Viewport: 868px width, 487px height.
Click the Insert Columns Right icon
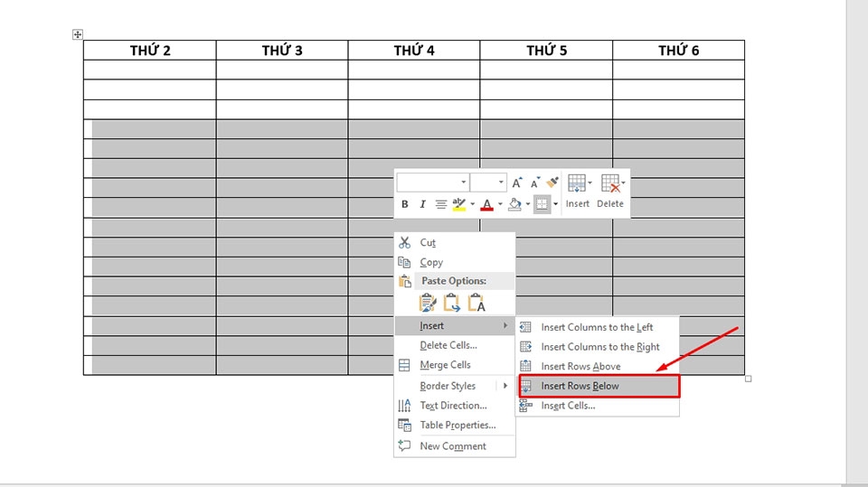526,347
